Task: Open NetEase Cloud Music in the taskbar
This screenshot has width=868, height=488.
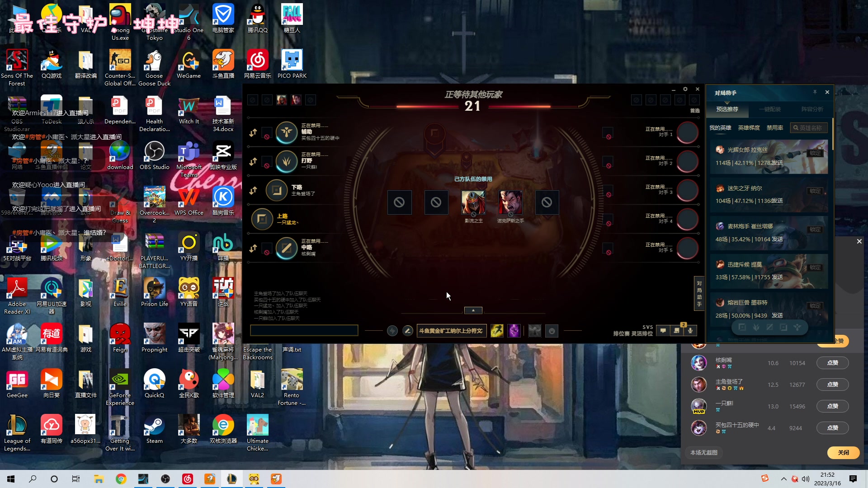Action: (188, 479)
